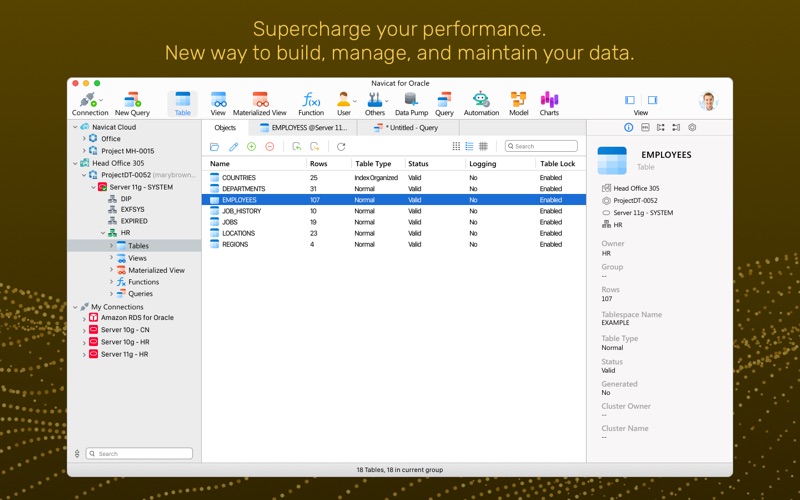The height and width of the screenshot is (500, 800).
Task: Select the JOB_HISTORY table row
Action: tap(394, 211)
